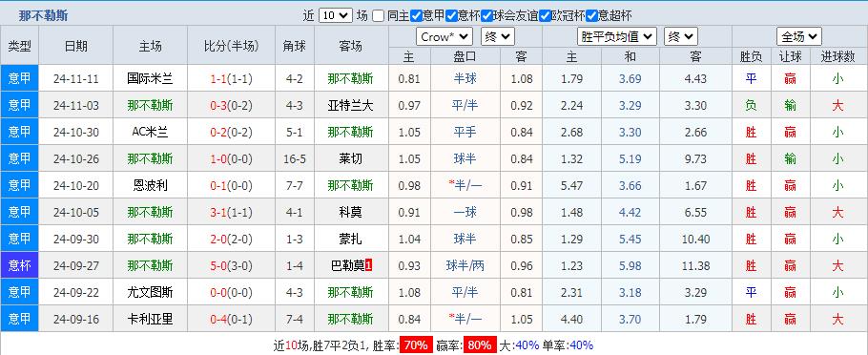Click the 半球 handicap in 国际米兰 row

tap(465, 78)
